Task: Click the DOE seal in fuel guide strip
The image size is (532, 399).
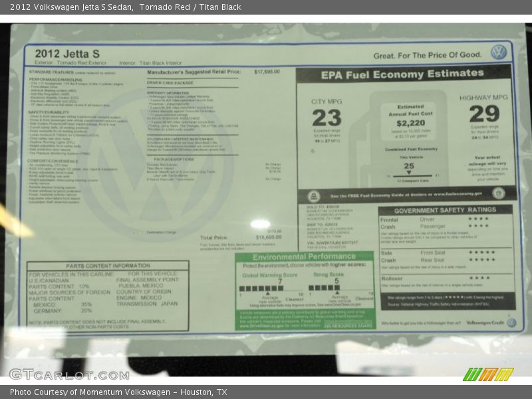Action: pos(498,194)
